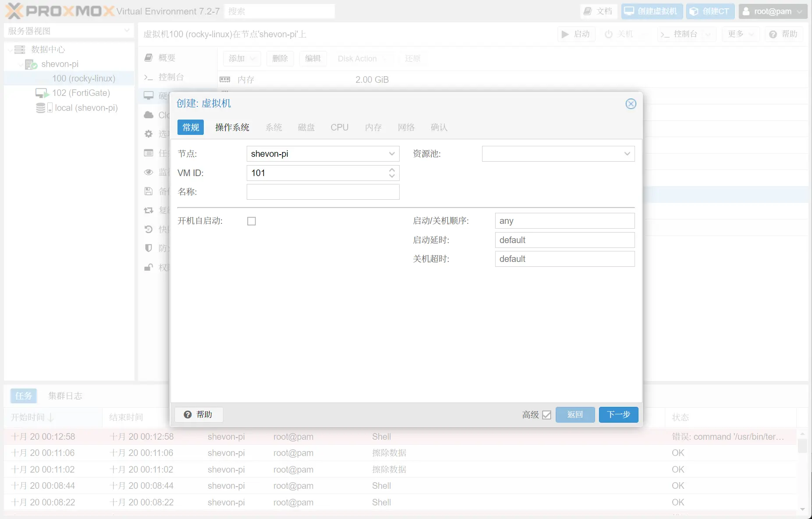Screen dimensions: 812x519
Task: Open the root@pam user menu
Action: pos(773,11)
